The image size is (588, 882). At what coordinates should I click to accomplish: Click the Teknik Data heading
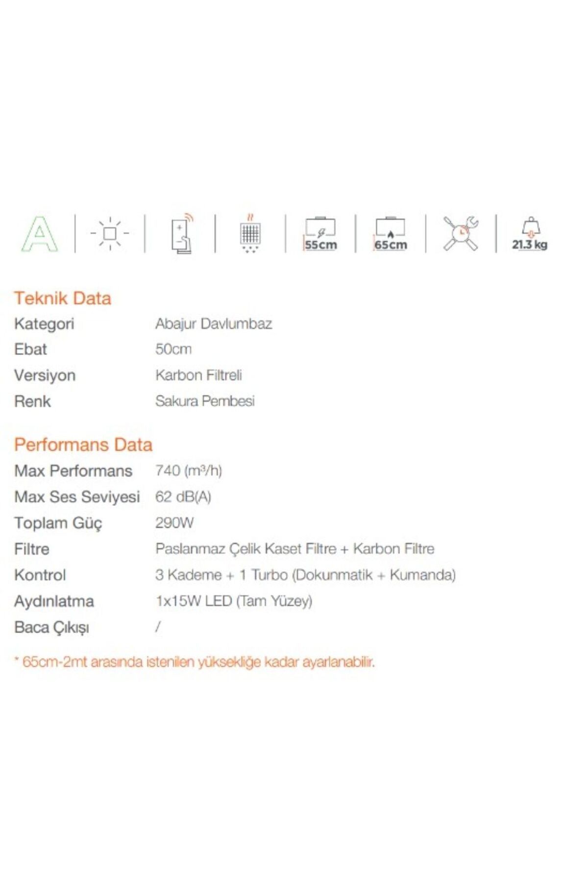pyautogui.click(x=63, y=298)
